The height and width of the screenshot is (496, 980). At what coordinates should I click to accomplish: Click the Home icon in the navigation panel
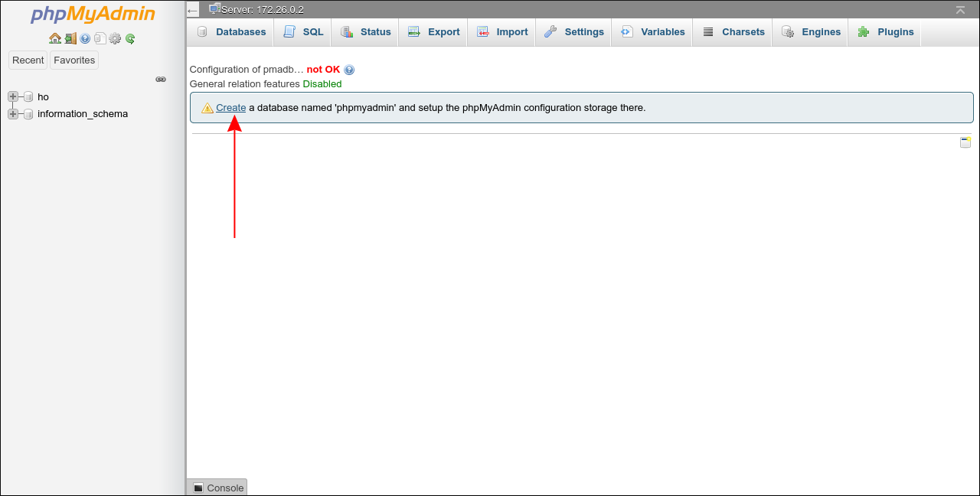coord(55,37)
